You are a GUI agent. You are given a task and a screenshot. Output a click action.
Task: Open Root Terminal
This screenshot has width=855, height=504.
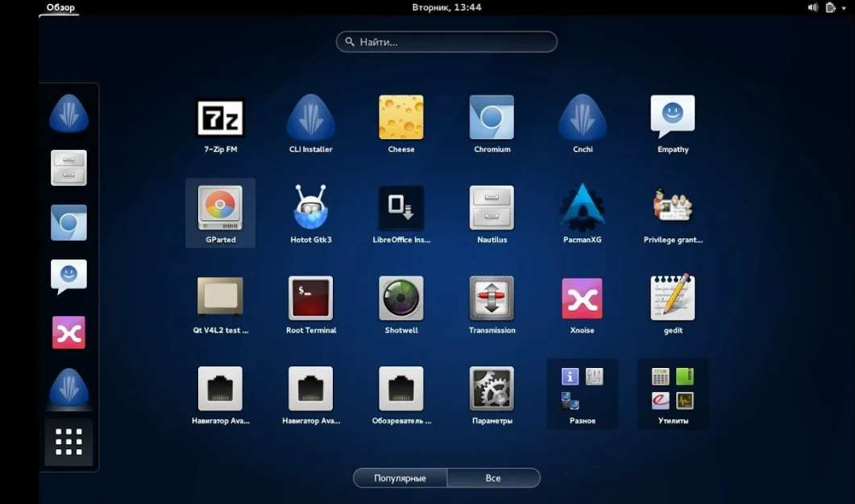(311, 298)
